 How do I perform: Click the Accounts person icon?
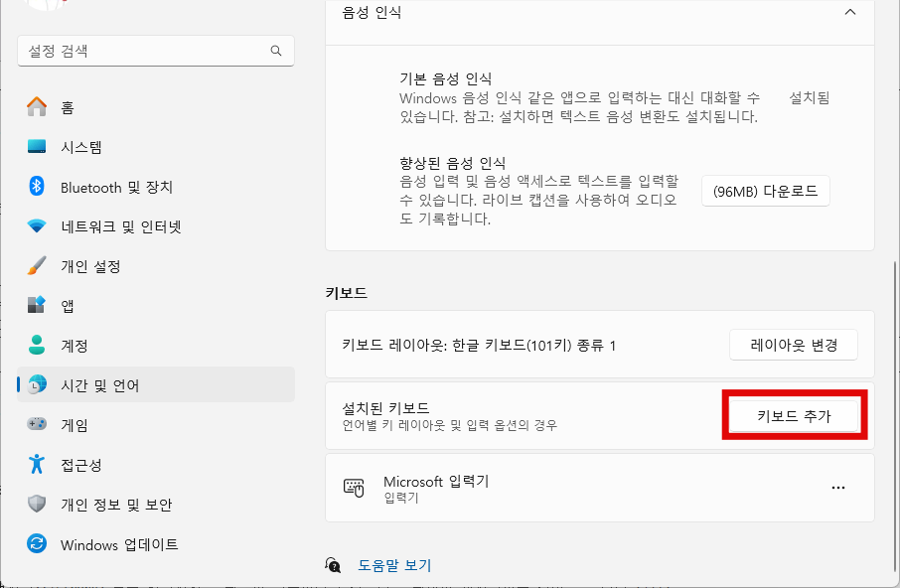[x=37, y=346]
